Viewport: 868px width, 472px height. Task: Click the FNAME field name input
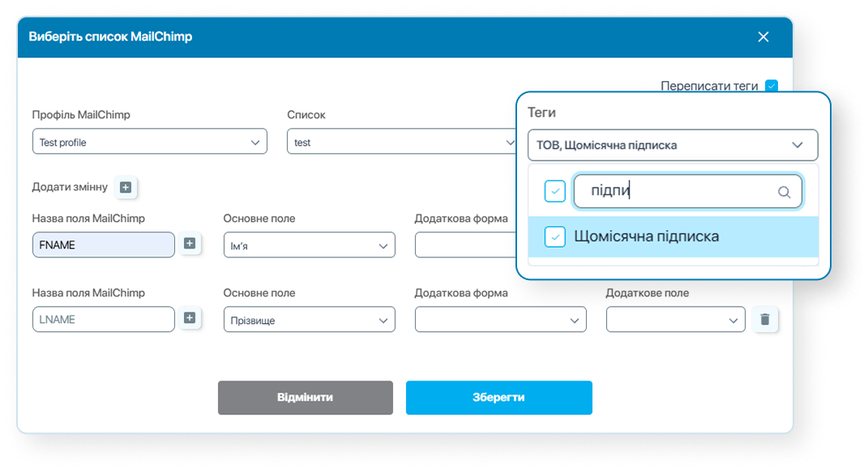point(104,245)
